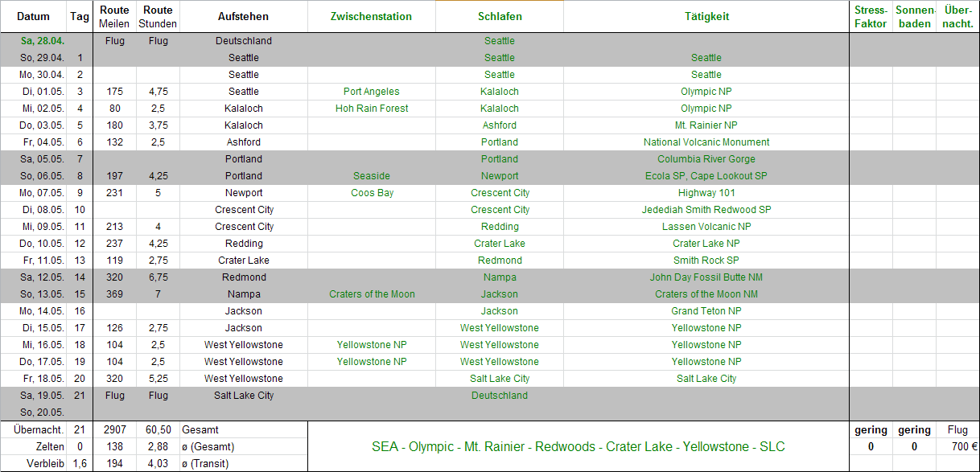980x472 pixels.
Task: Click the Columbia River Gorge activity cell
Action: pos(706,159)
